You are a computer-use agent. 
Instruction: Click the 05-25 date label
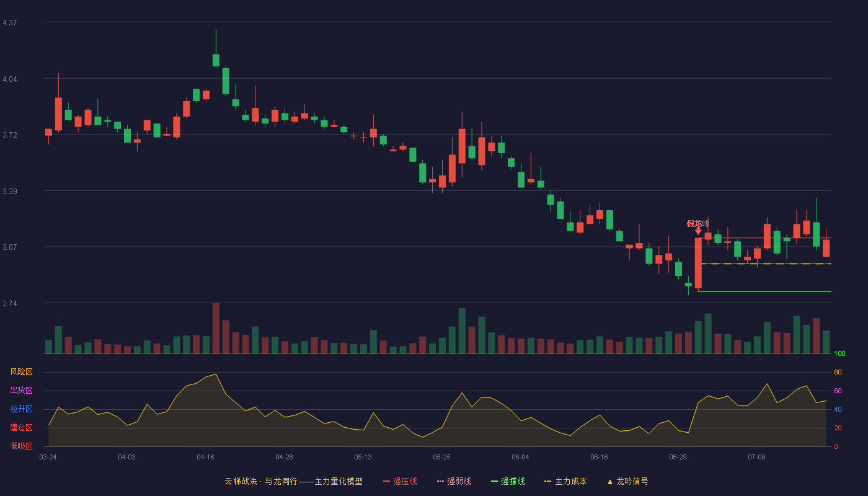pos(441,457)
